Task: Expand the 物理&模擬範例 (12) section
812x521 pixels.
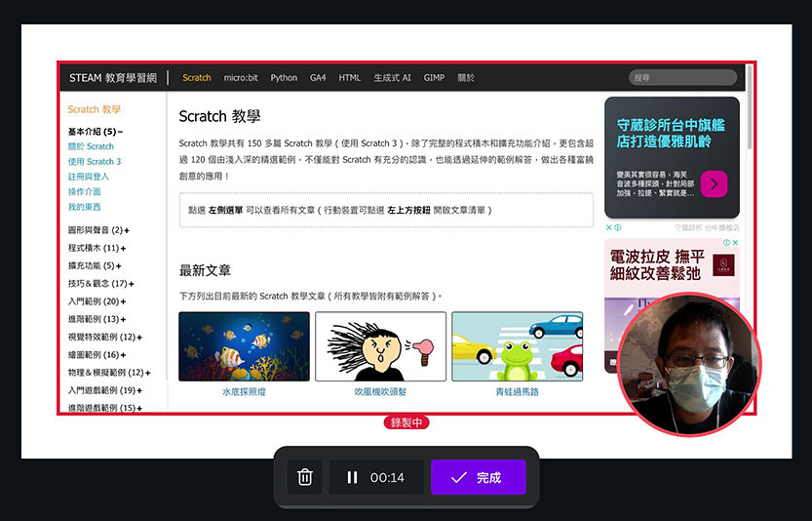Action: click(x=109, y=373)
